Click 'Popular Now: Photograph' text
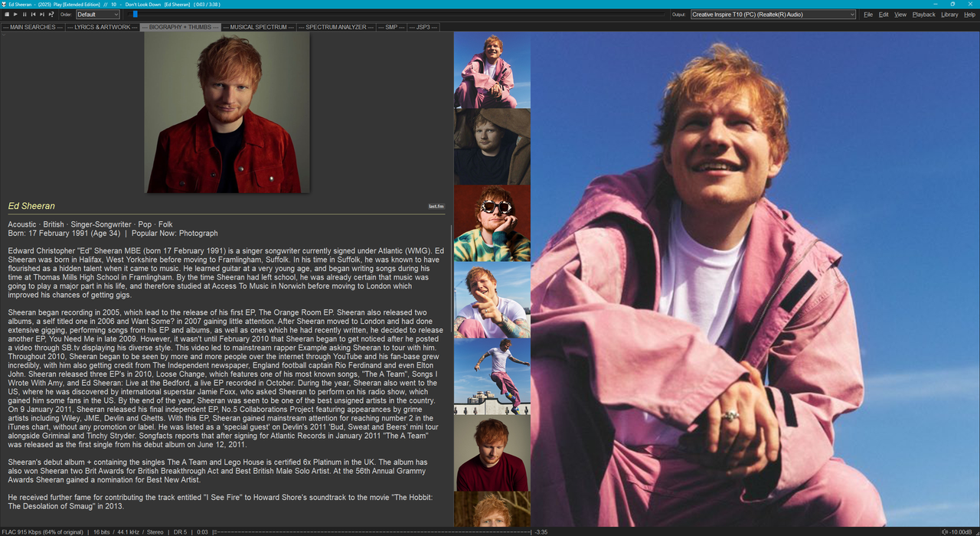 click(x=175, y=233)
